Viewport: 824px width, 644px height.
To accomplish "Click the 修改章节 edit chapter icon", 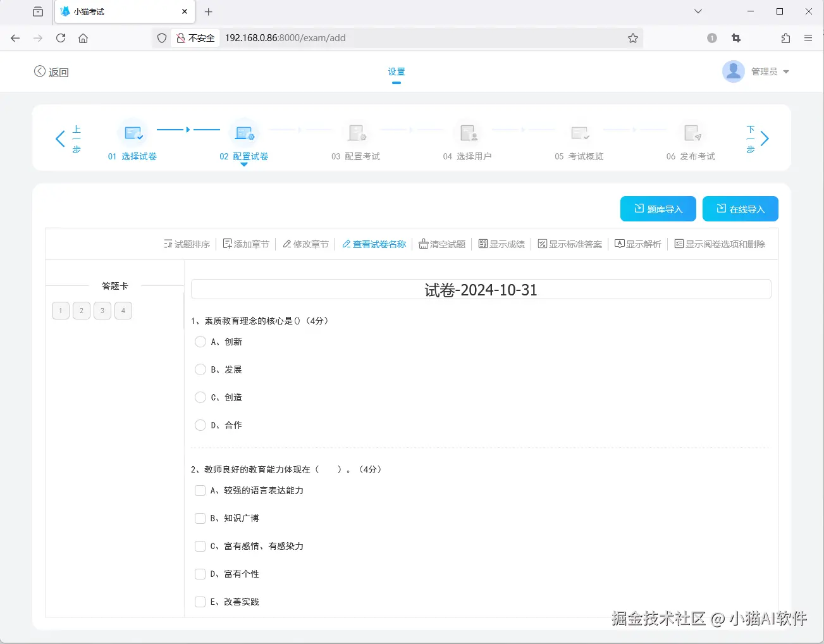I will 287,244.
